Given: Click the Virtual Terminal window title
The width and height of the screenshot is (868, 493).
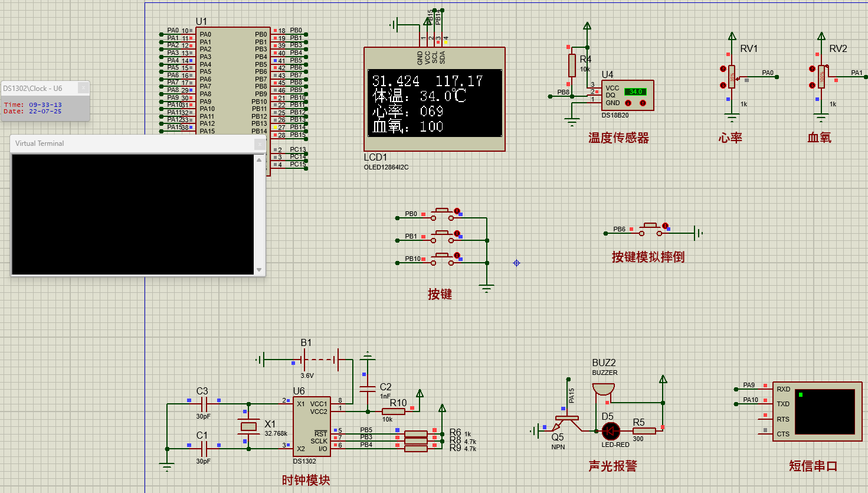Looking at the screenshot, I should pos(39,143).
